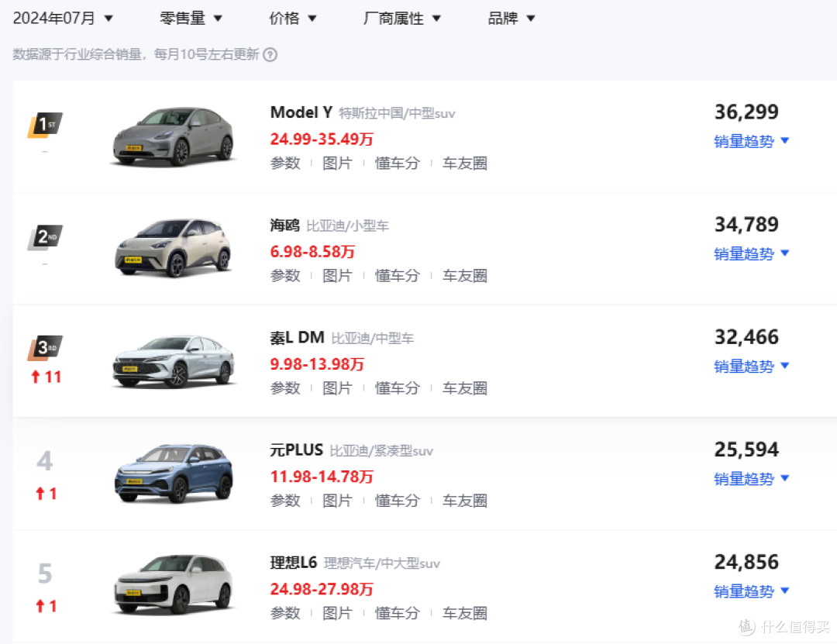Open 车友圈 for Model Y
The width and height of the screenshot is (837, 644).
(x=464, y=164)
